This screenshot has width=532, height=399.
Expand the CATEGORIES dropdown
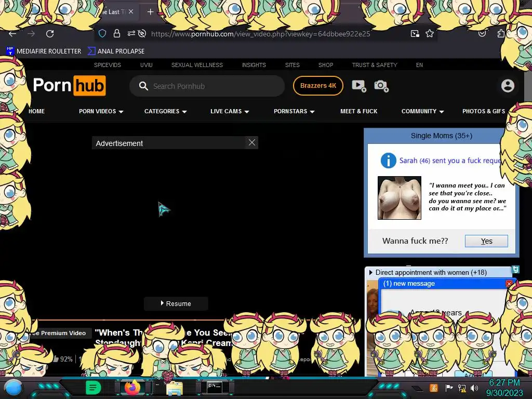click(166, 111)
